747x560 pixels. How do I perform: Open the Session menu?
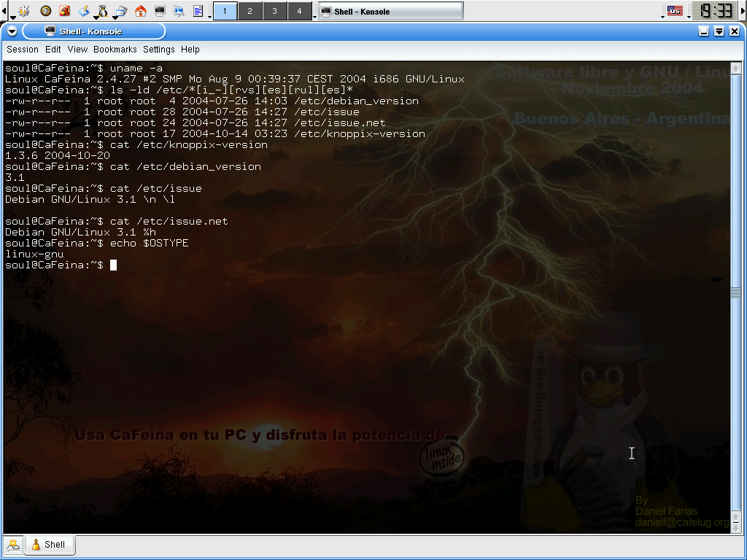23,50
